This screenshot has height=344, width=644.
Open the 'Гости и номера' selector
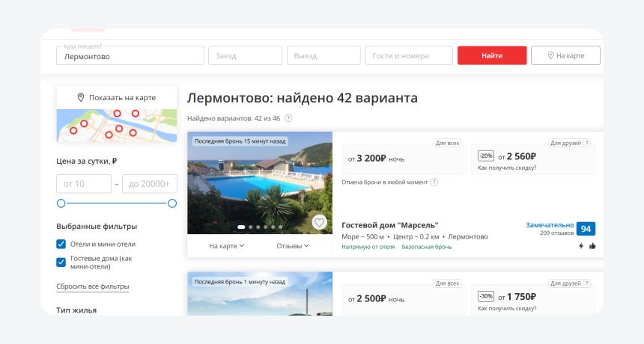[x=409, y=55]
